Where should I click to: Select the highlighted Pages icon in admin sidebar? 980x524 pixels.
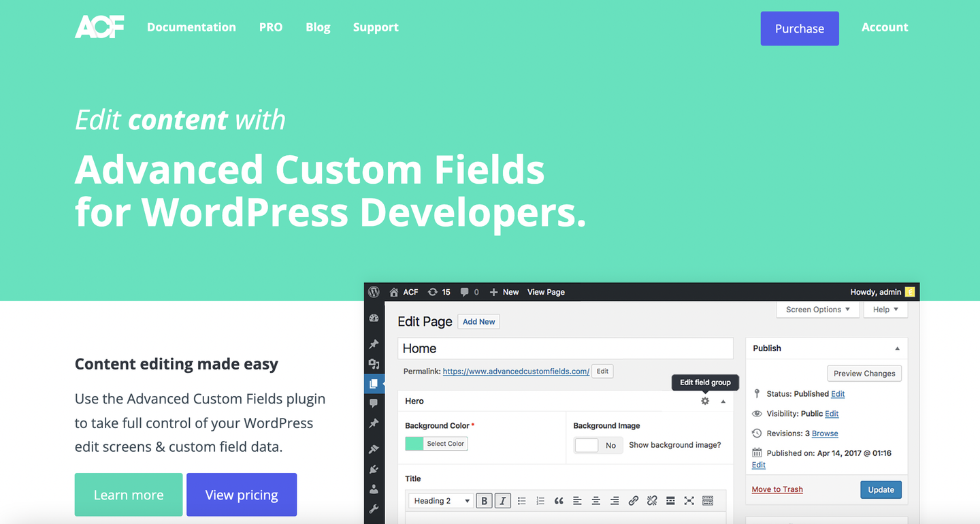[x=374, y=384]
